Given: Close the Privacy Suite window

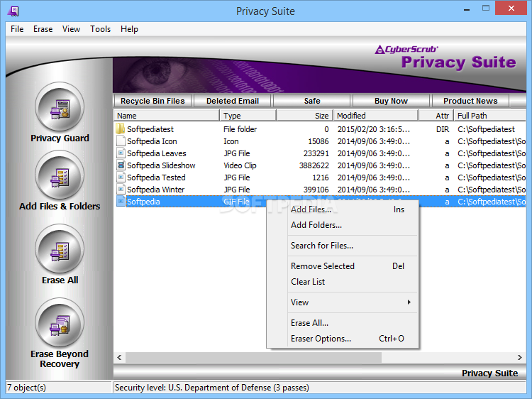Looking at the screenshot, I should tap(511, 8).
